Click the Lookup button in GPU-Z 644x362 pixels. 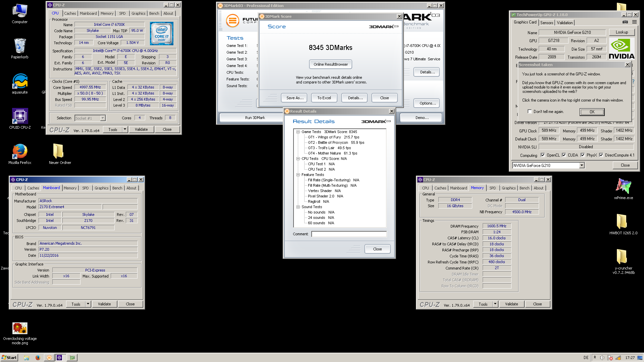(622, 32)
